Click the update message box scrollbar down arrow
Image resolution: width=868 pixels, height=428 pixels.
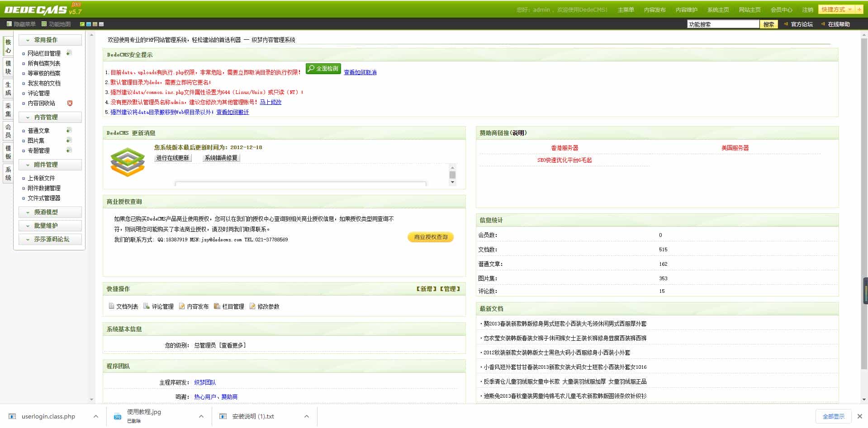(x=452, y=182)
